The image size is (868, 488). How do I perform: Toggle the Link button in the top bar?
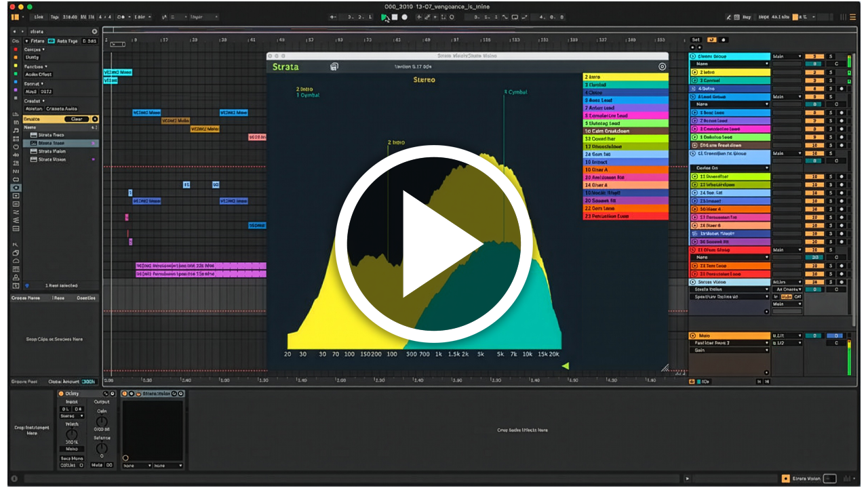point(38,17)
